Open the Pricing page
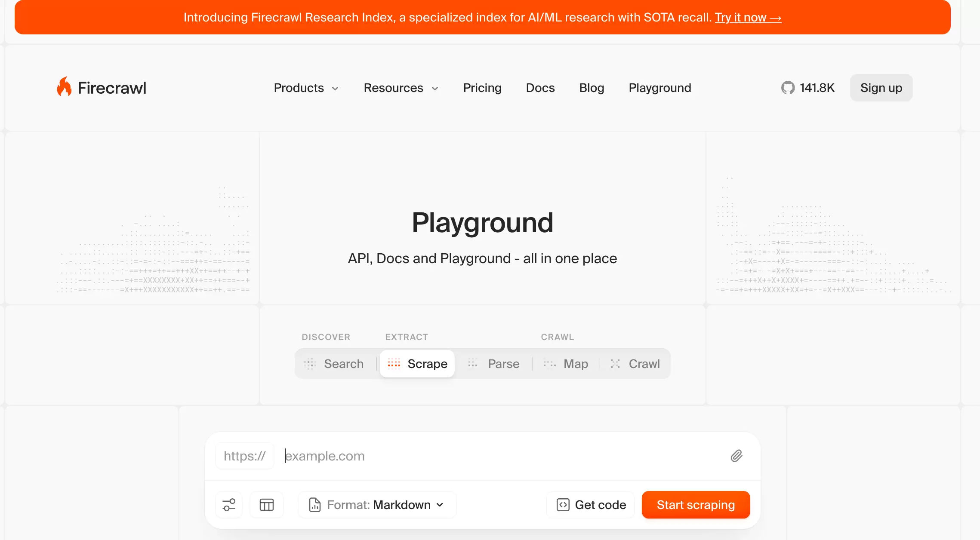The width and height of the screenshot is (980, 540). pyautogui.click(x=482, y=88)
